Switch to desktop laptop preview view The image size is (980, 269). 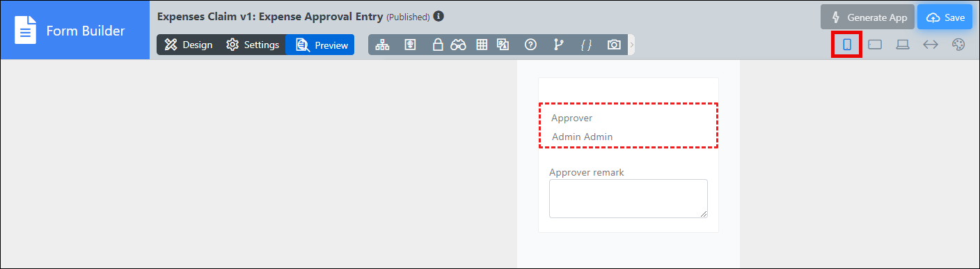[x=903, y=45]
